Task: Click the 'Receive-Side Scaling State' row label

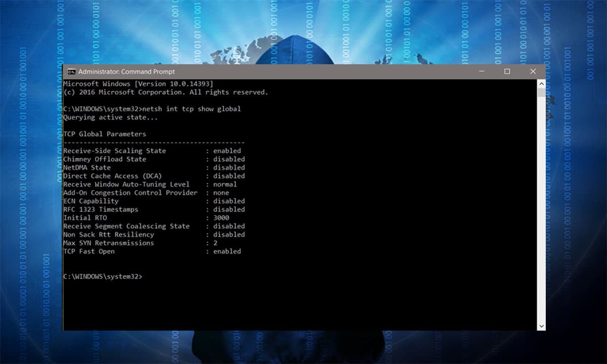Action: click(114, 151)
